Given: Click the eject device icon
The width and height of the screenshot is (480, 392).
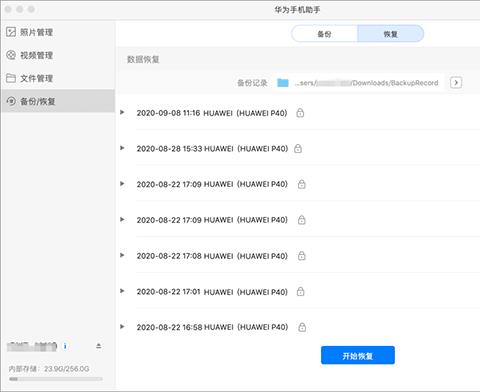Looking at the screenshot, I should click(99, 346).
